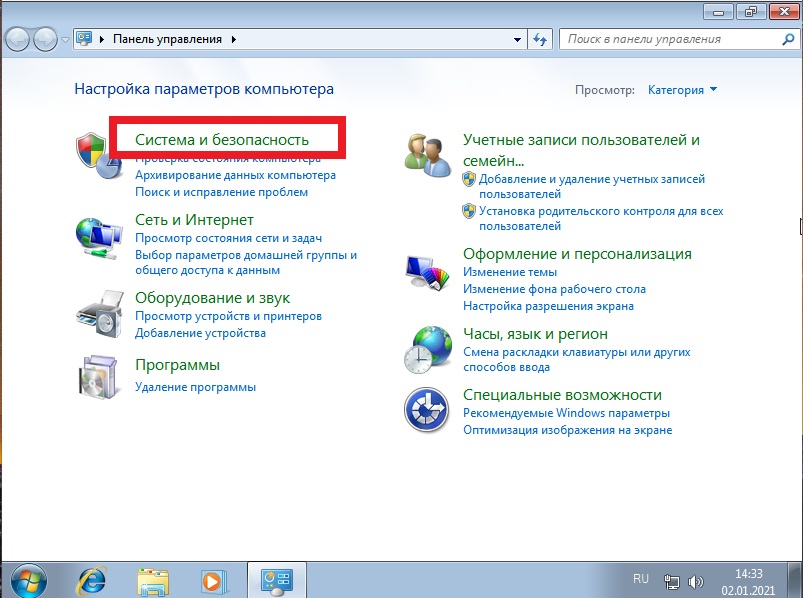The height and width of the screenshot is (598, 803).
Task: Click the Изменение темы link
Action: pos(510,272)
